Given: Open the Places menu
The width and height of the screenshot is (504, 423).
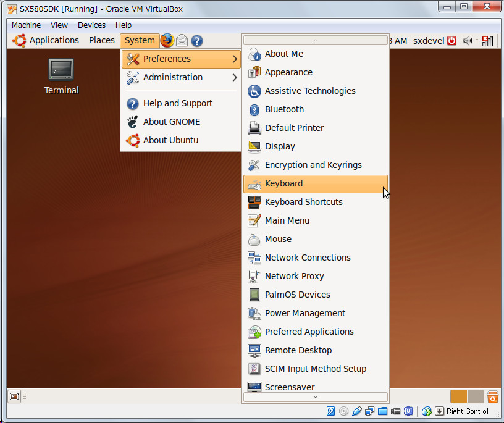Looking at the screenshot, I should [102, 40].
